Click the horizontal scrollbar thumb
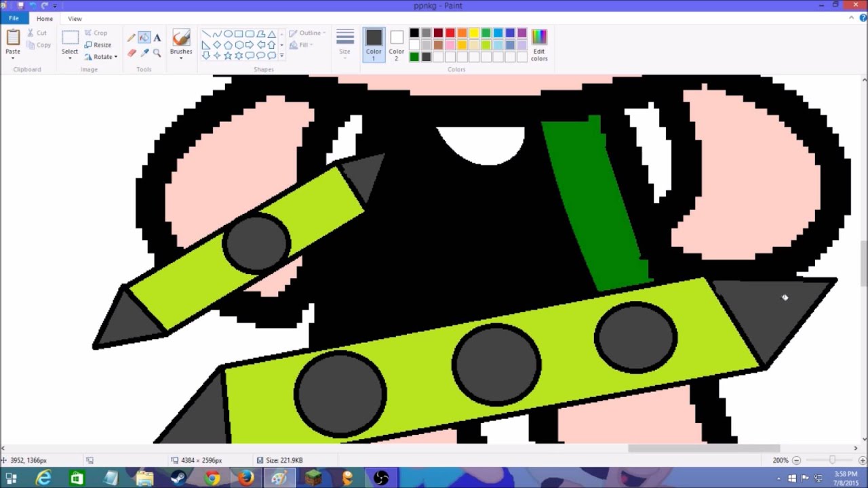 704,448
